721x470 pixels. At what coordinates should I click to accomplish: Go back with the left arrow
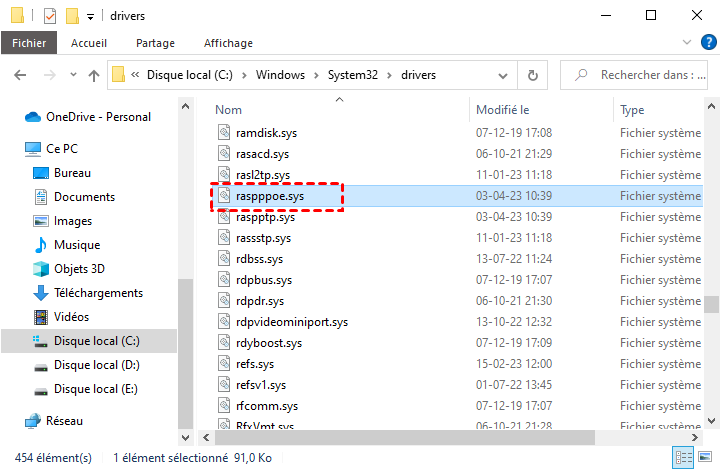click(20, 75)
